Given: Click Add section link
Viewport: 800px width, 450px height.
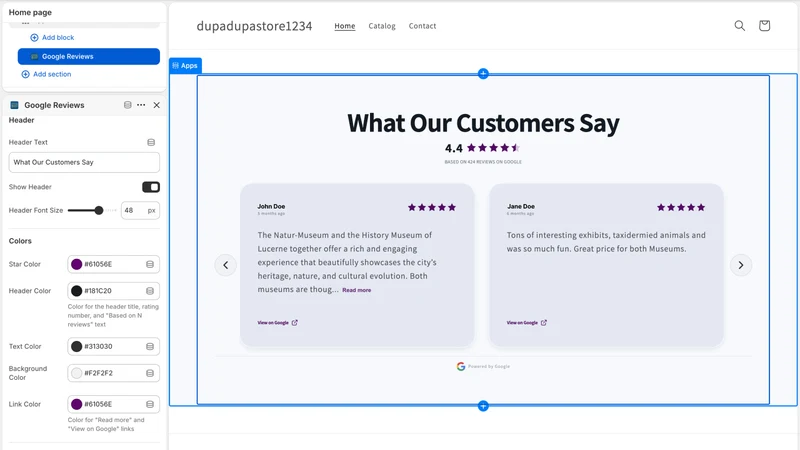Looking at the screenshot, I should 52,74.
